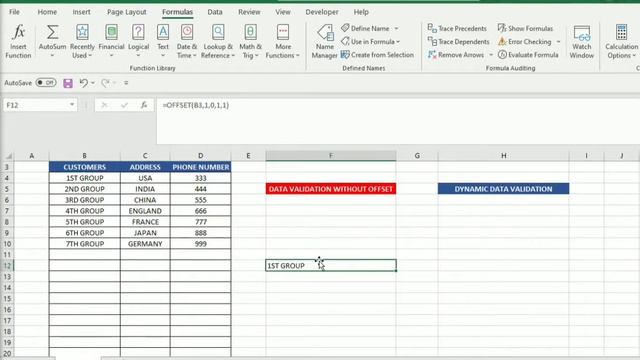This screenshot has width=640, height=360.
Task: Click Use in Formula
Action: [x=371, y=42]
